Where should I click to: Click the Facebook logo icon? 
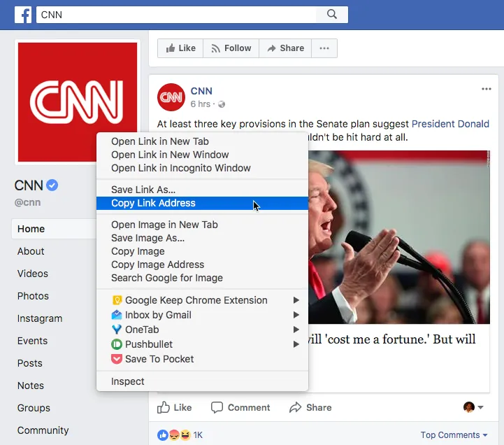(23, 14)
